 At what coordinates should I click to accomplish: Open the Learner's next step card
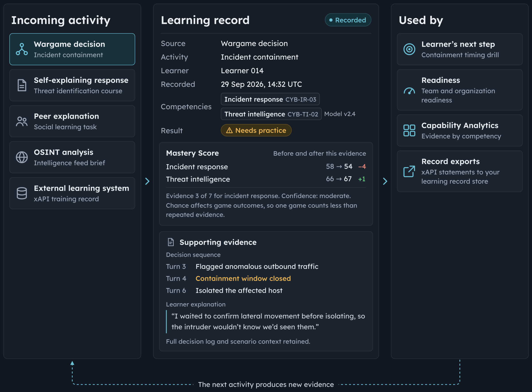(460, 49)
